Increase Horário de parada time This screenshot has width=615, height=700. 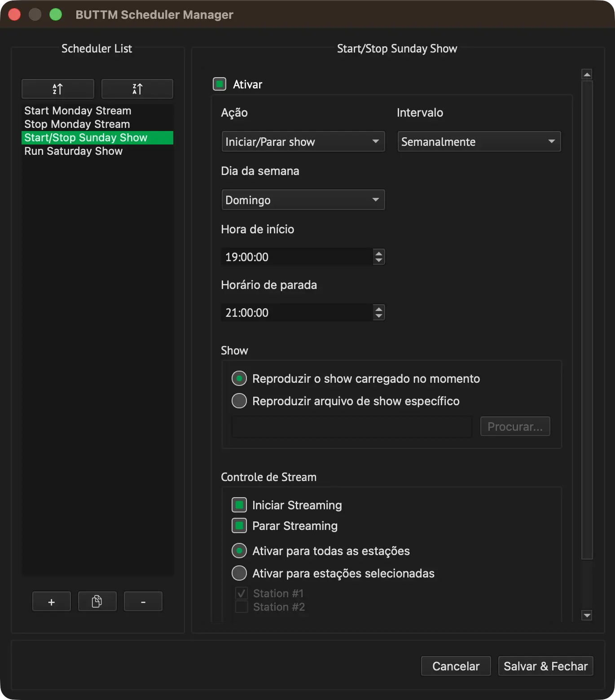click(379, 309)
